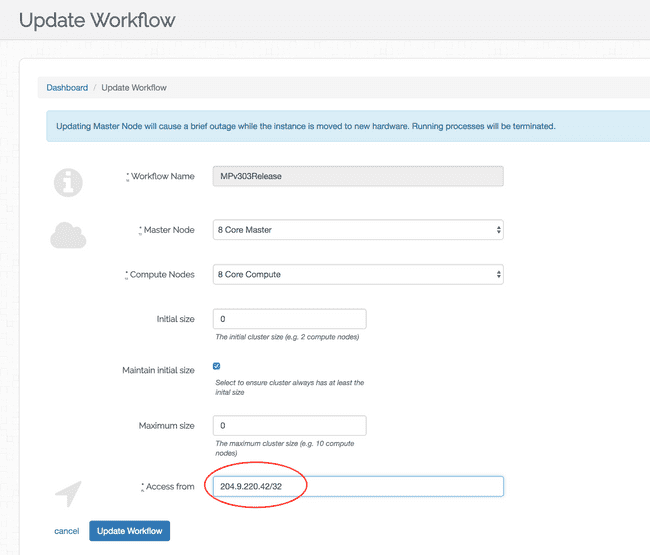
Task: Click the Access from IP address field
Action: (358, 487)
